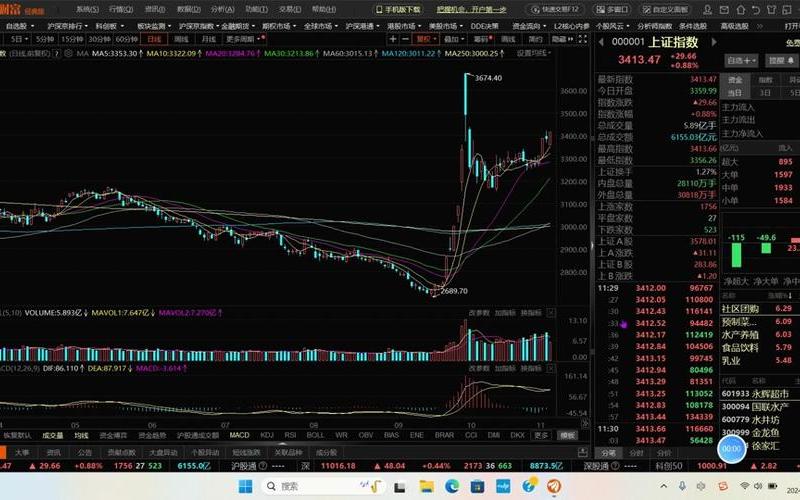The width and height of the screenshot is (800, 500).
Task: Zoom in chart with plus icon
Action: tap(392, 39)
